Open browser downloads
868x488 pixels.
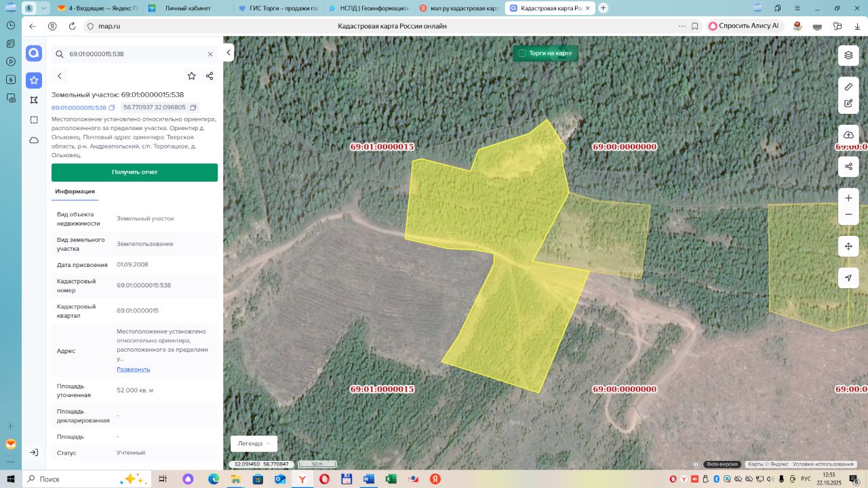[857, 26]
